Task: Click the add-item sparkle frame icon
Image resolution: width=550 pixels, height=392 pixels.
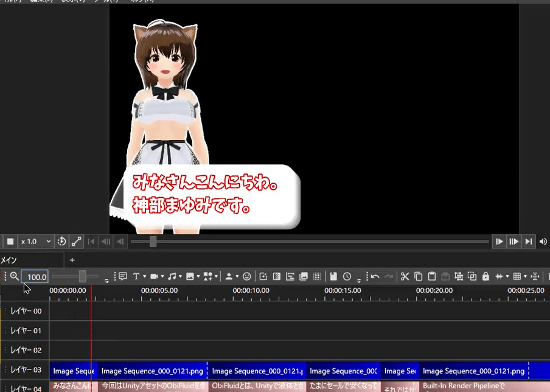Action: click(x=263, y=276)
